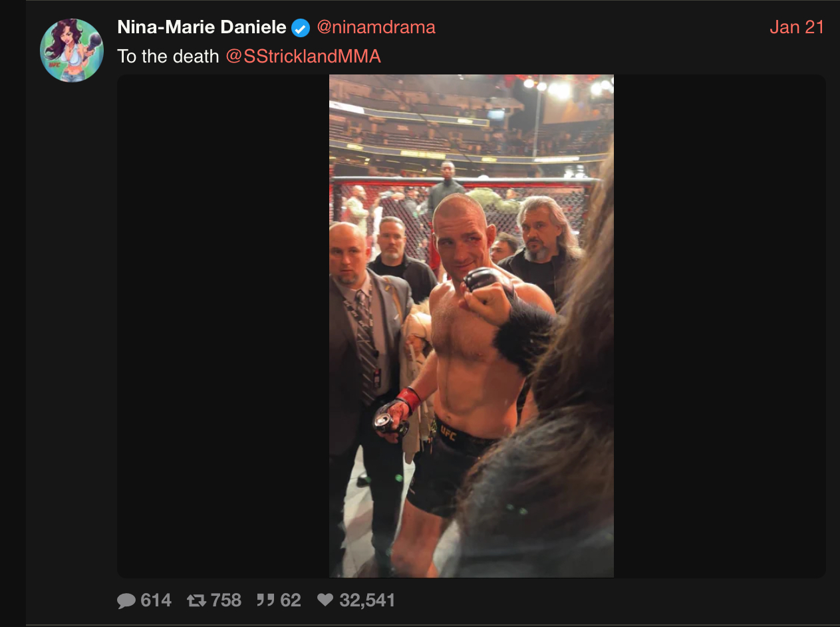840x627 pixels.
Task: Click empty stats row space right of likes
Action: [x=599, y=601]
